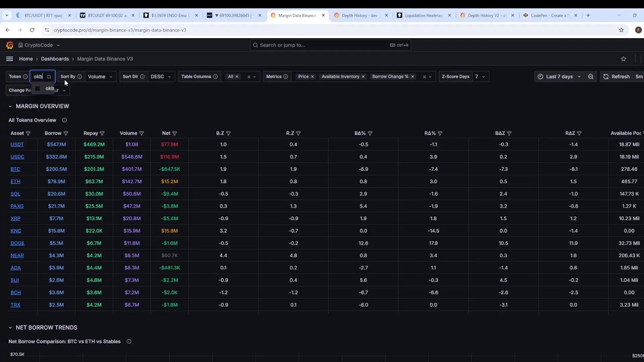Screen dimensions: 644x362
Task: Filter the Borrow column
Action: 66,133
